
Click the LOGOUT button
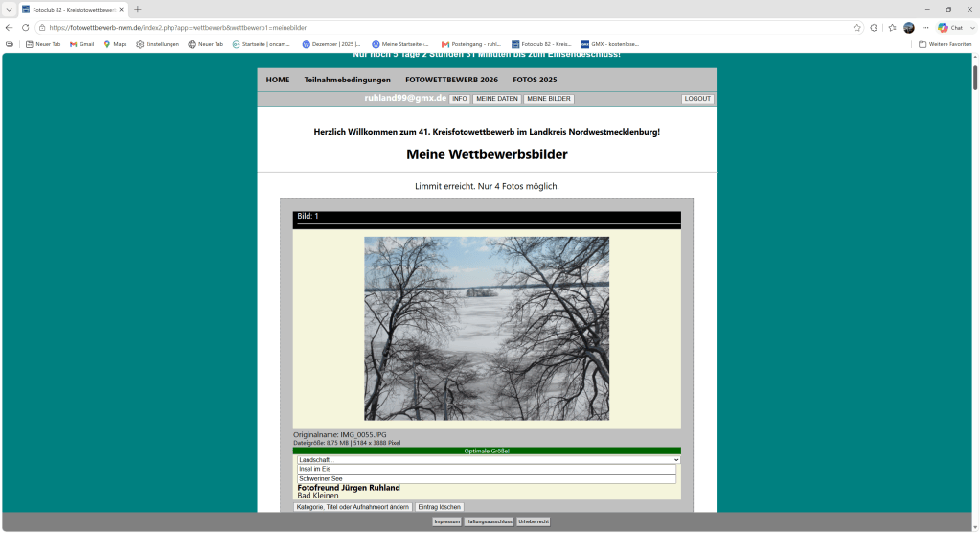pyautogui.click(x=696, y=99)
